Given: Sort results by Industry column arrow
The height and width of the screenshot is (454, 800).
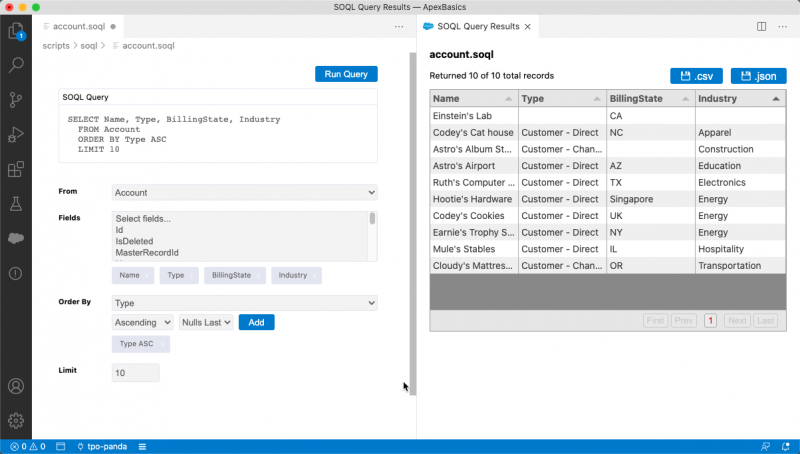Looking at the screenshot, I should 776,99.
